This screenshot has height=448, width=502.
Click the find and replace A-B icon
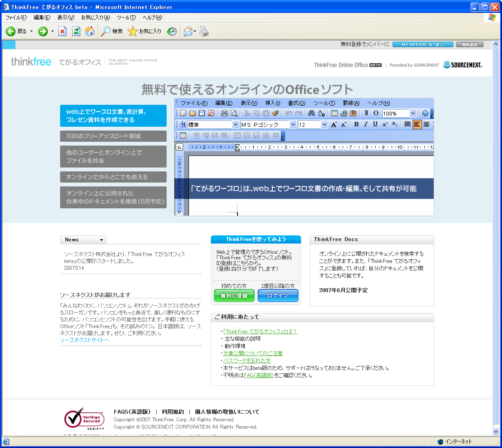(321, 113)
